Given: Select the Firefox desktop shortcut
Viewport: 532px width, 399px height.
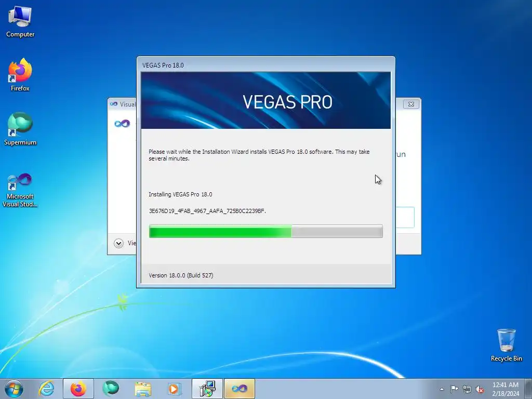Looking at the screenshot, I should 20,75.
